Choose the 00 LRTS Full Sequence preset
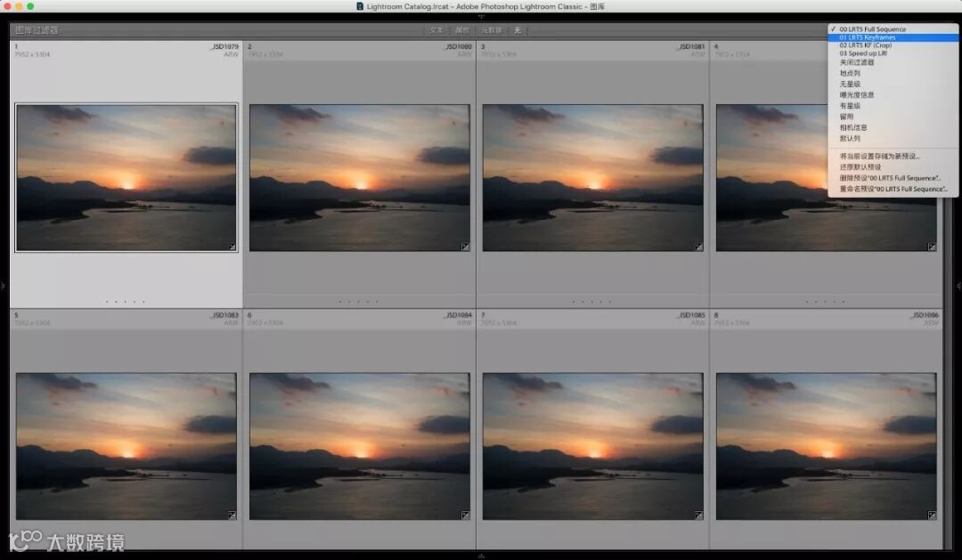 point(893,28)
